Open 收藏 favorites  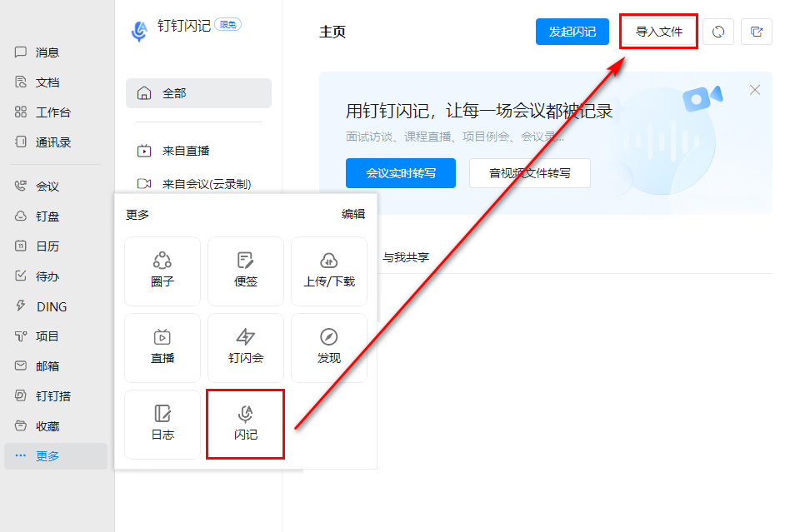click(37, 426)
